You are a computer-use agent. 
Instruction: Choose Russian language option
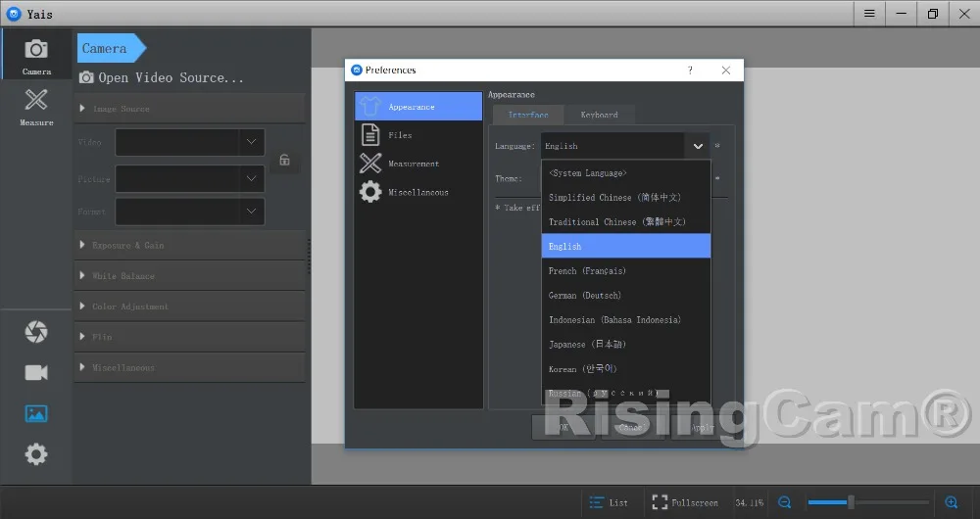(x=626, y=393)
